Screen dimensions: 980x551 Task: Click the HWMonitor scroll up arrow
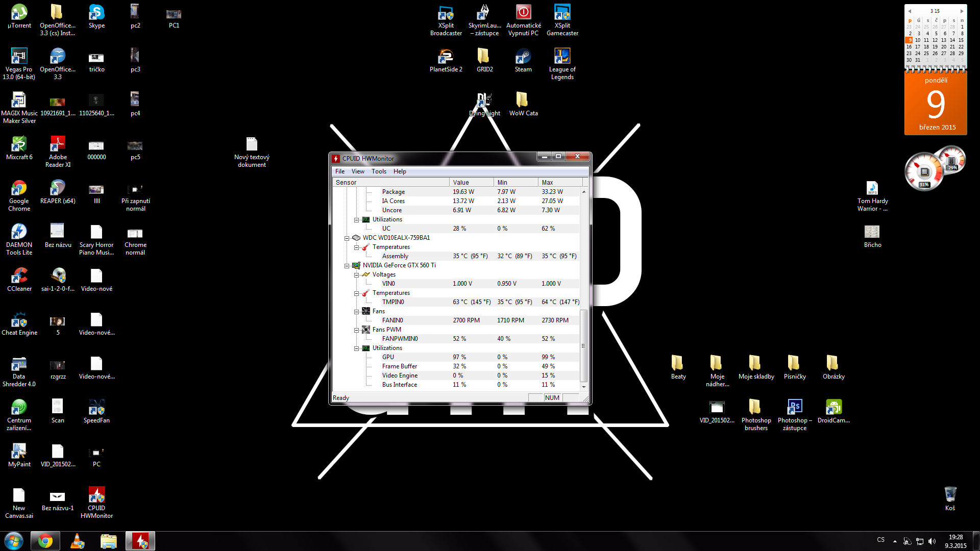pyautogui.click(x=584, y=191)
